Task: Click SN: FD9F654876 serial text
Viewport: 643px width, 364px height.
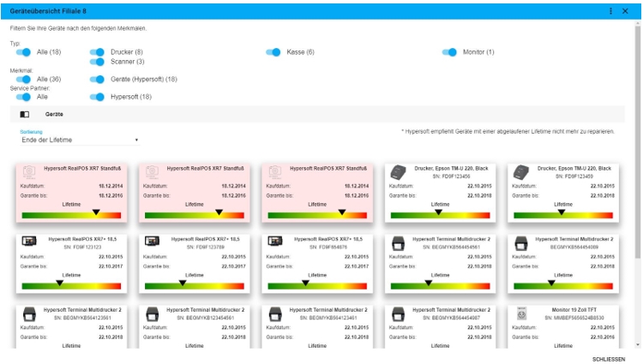Action: tap(328, 248)
